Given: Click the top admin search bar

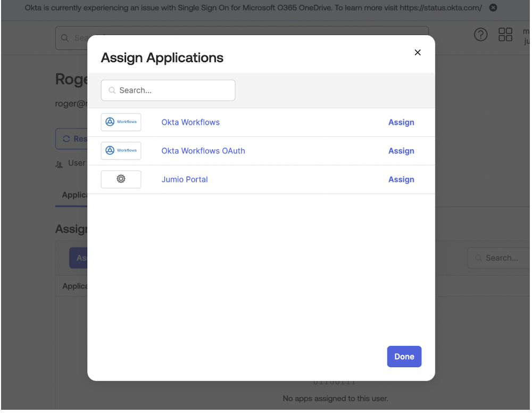Looking at the screenshot, I should (71, 38).
